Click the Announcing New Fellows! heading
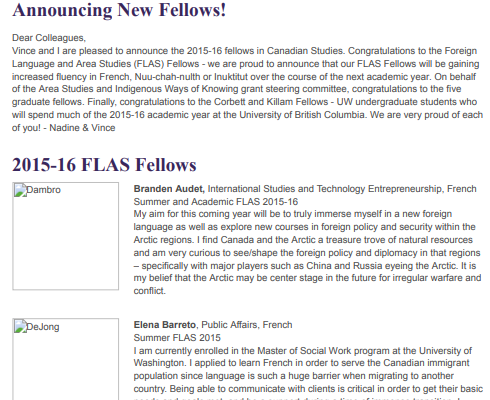490x400 pixels. pyautogui.click(x=119, y=10)
